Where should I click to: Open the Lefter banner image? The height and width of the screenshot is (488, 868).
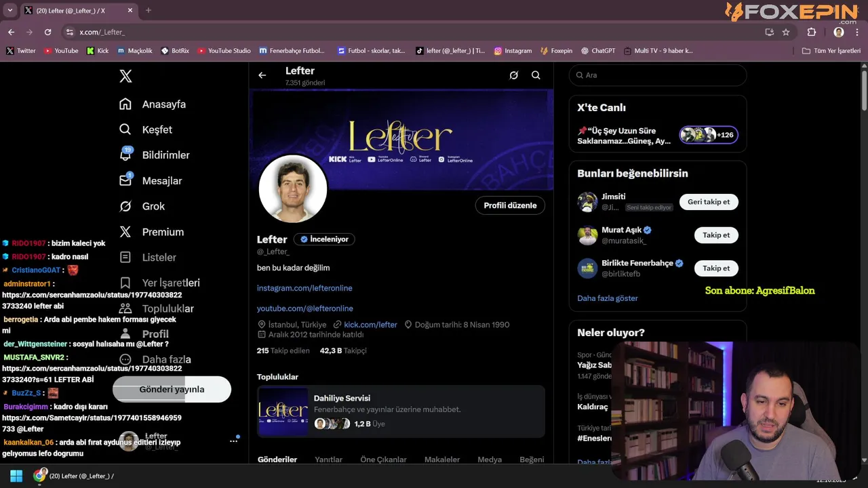401,139
